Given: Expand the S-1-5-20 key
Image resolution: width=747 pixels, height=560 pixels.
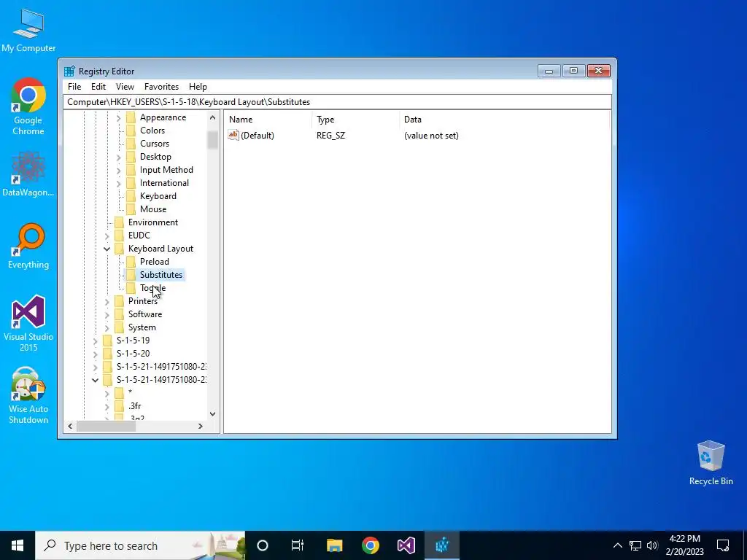Looking at the screenshot, I should coord(96,354).
